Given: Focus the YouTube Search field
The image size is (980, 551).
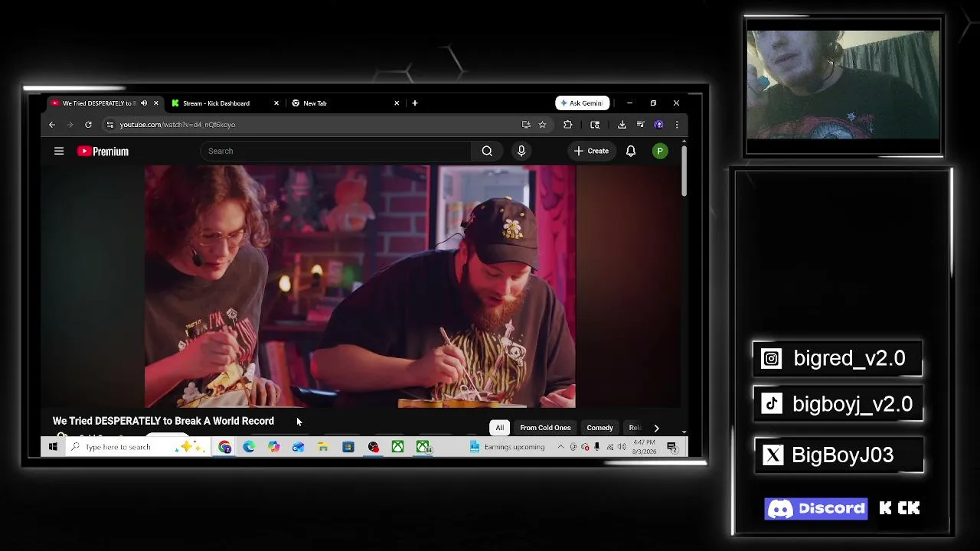Looking at the screenshot, I should [x=336, y=151].
